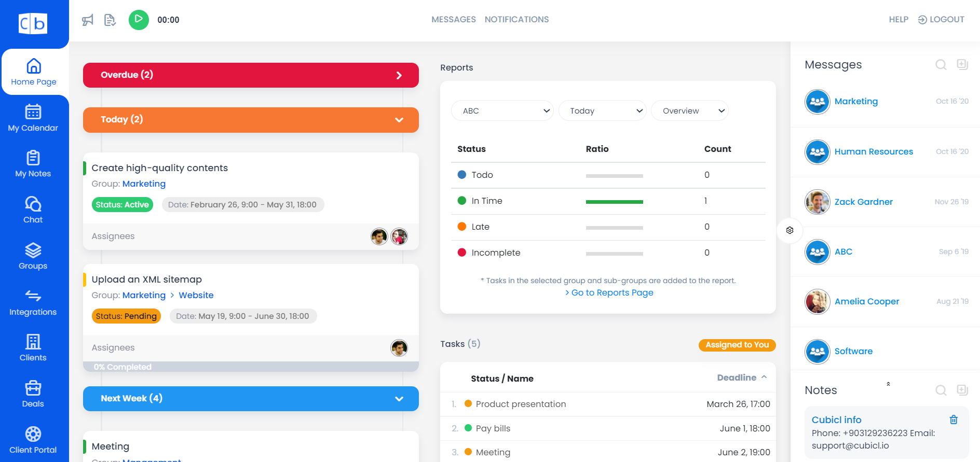Open the NOTIFICATIONS top menu

tap(517, 20)
